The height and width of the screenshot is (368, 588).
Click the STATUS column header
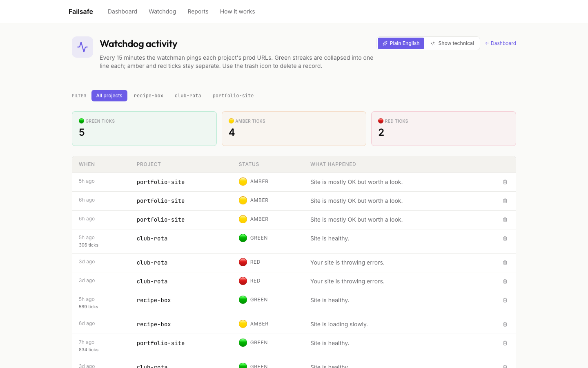tap(249, 164)
